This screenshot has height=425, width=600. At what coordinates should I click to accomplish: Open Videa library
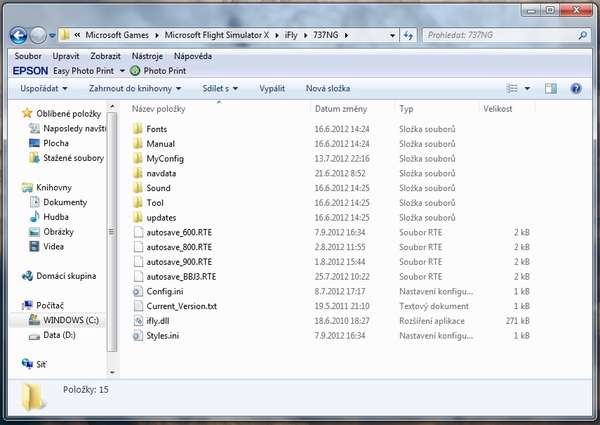click(53, 246)
